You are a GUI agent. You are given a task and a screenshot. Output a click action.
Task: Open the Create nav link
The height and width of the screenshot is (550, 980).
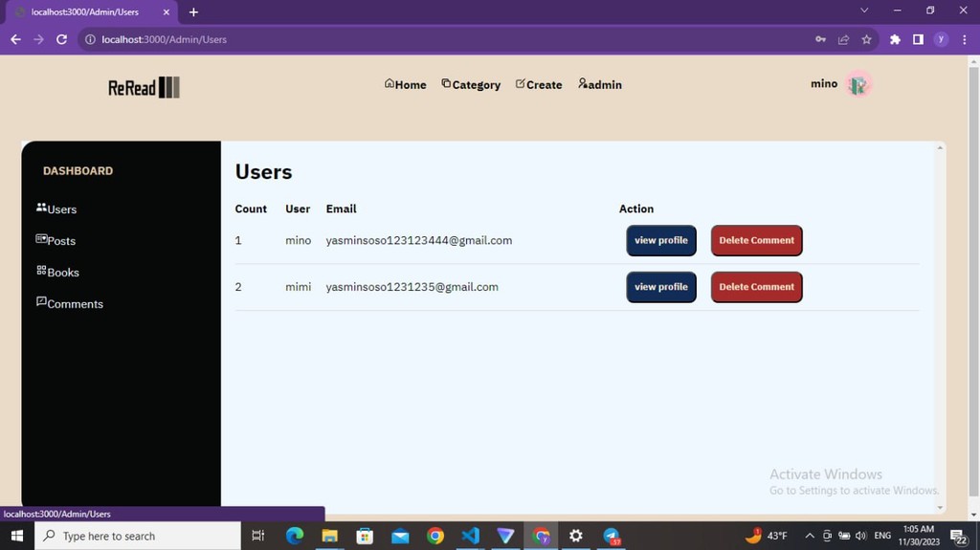(x=538, y=84)
